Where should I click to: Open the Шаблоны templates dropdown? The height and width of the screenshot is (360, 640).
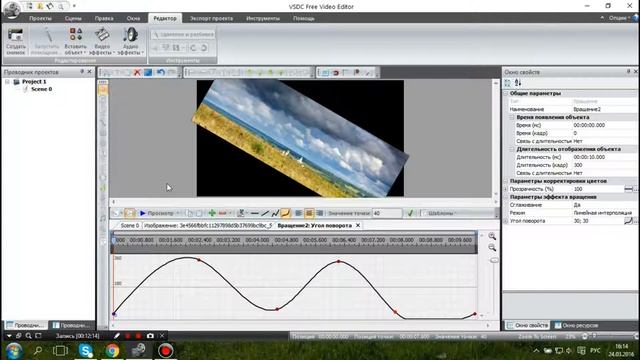tap(441, 213)
